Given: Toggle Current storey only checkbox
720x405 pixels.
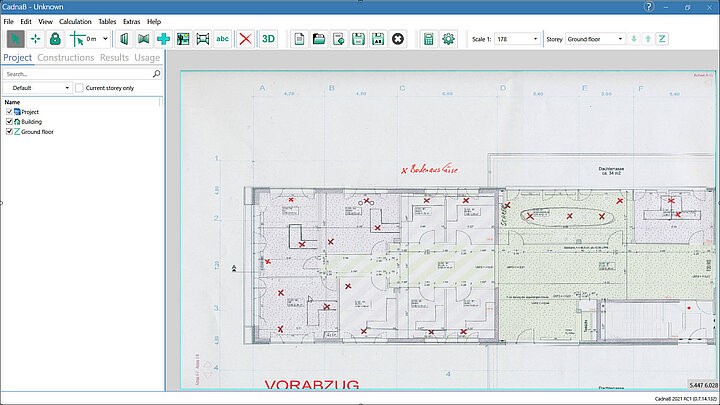Looking at the screenshot, I should pyautogui.click(x=80, y=88).
